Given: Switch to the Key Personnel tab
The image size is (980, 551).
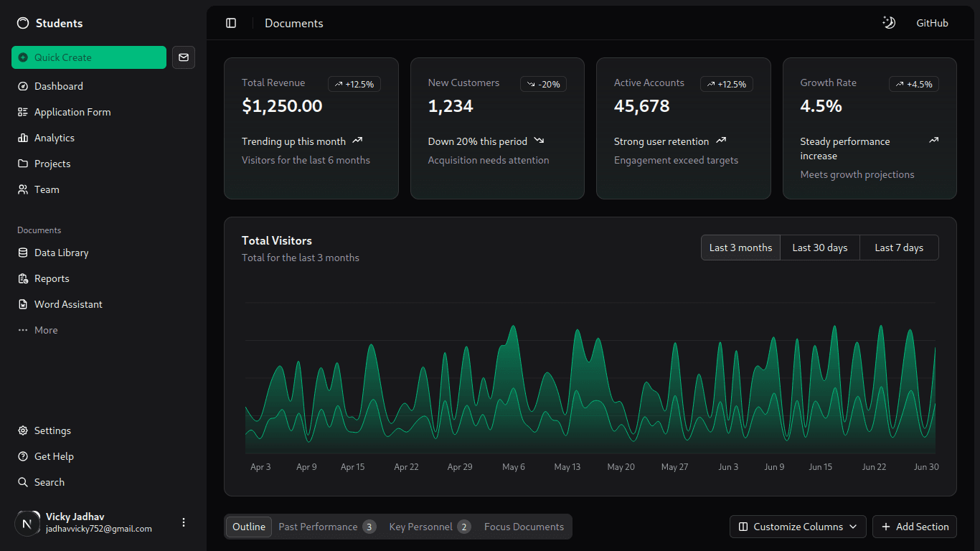Looking at the screenshot, I should (x=430, y=527).
